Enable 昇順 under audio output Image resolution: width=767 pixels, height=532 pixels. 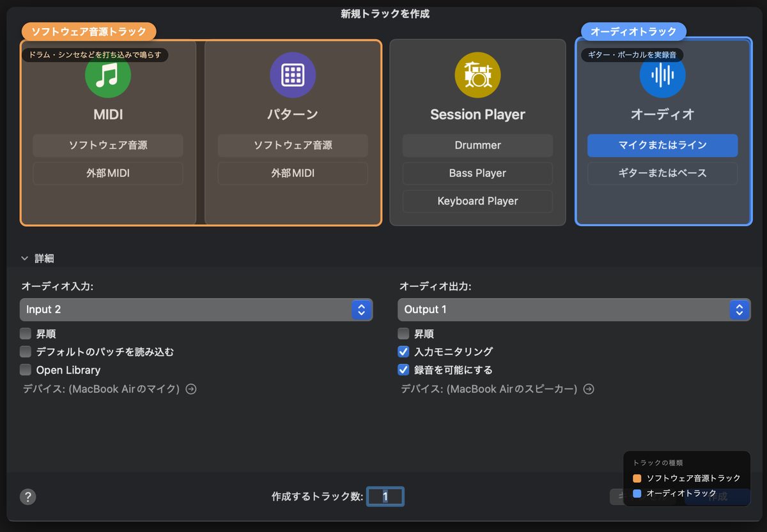(403, 333)
